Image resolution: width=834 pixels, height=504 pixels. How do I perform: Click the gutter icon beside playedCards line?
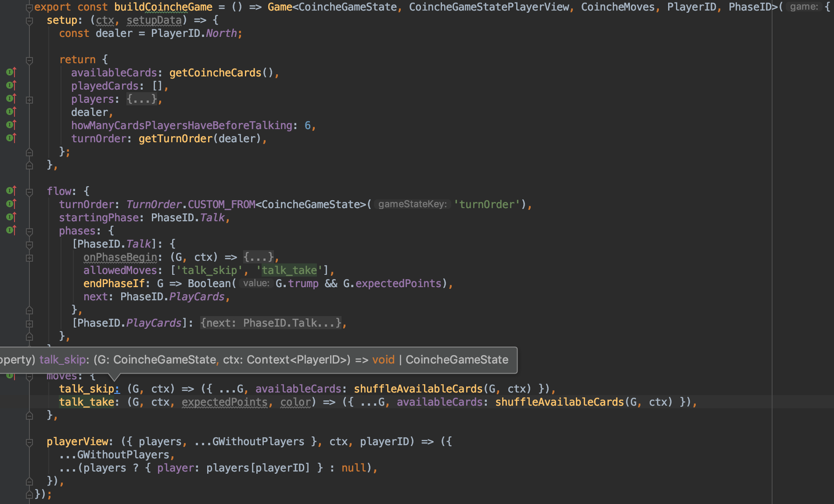tap(11, 85)
